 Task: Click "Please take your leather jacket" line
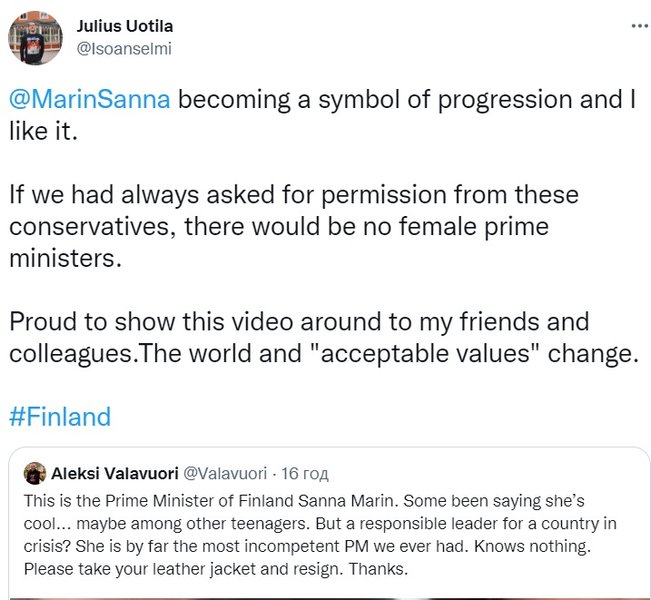pos(200,570)
